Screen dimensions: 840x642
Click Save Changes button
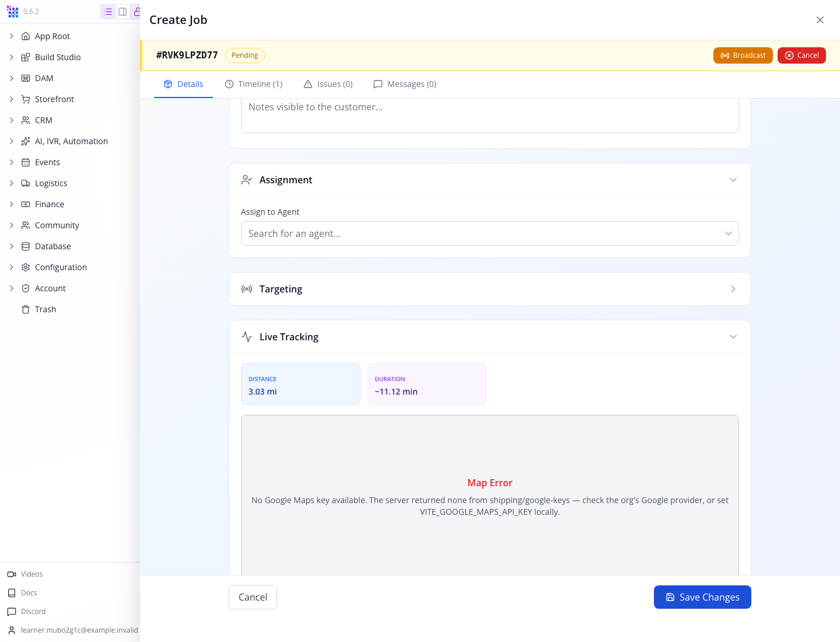click(x=702, y=597)
